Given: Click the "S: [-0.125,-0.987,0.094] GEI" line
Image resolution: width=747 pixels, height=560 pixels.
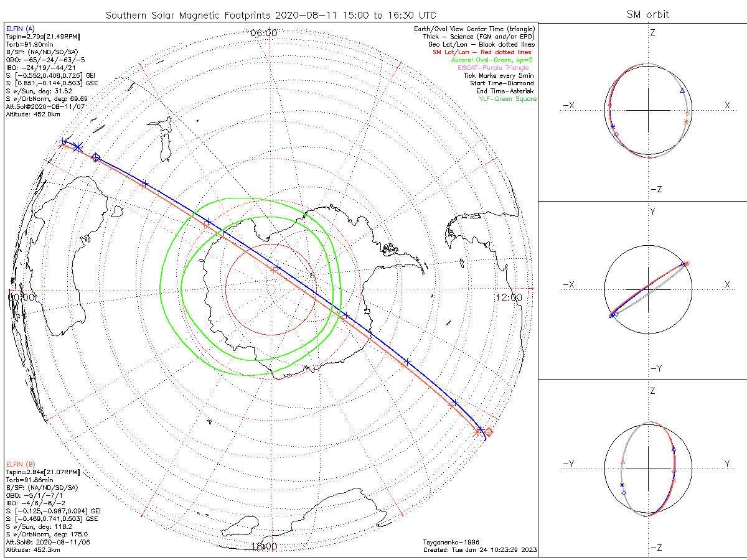Looking at the screenshot, I should (x=53, y=510).
